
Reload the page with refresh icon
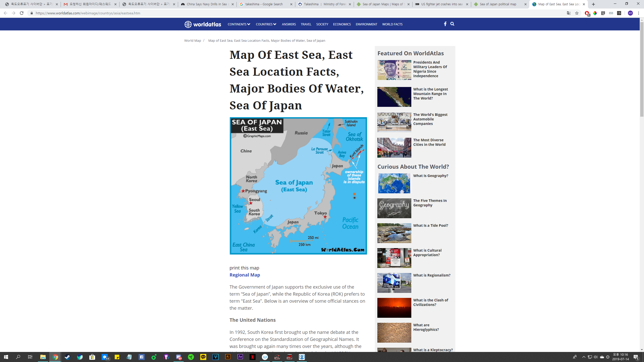[22, 13]
